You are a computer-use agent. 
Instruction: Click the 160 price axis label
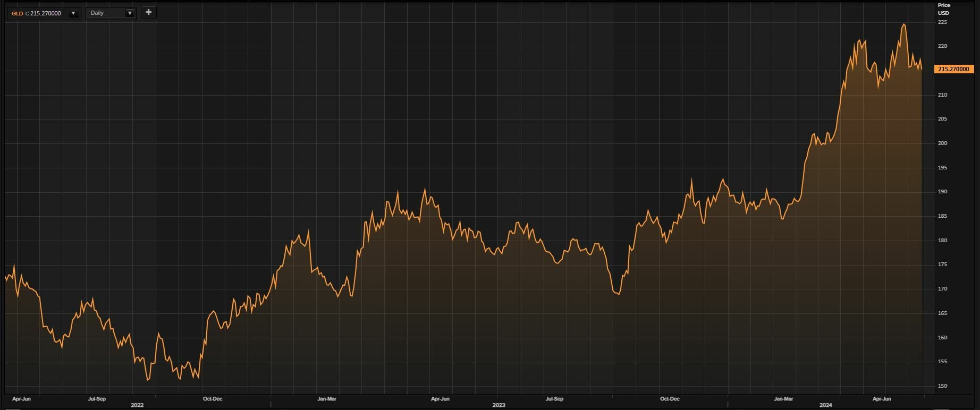click(x=942, y=338)
